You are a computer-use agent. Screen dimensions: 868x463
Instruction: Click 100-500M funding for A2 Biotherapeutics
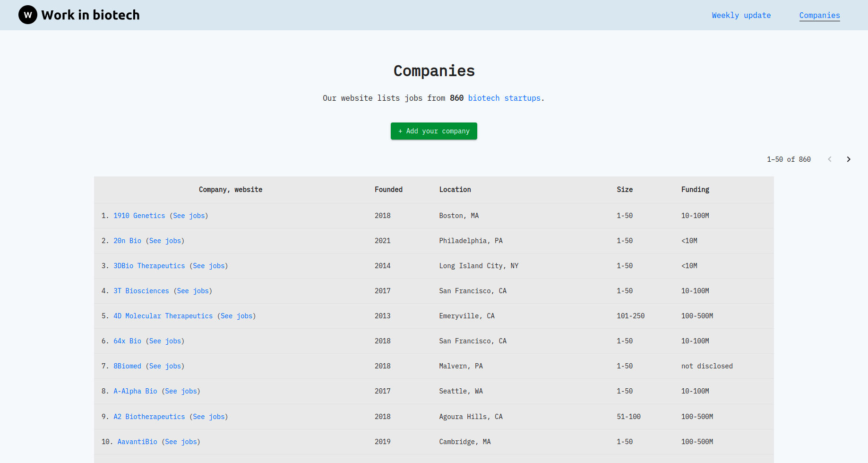click(697, 417)
